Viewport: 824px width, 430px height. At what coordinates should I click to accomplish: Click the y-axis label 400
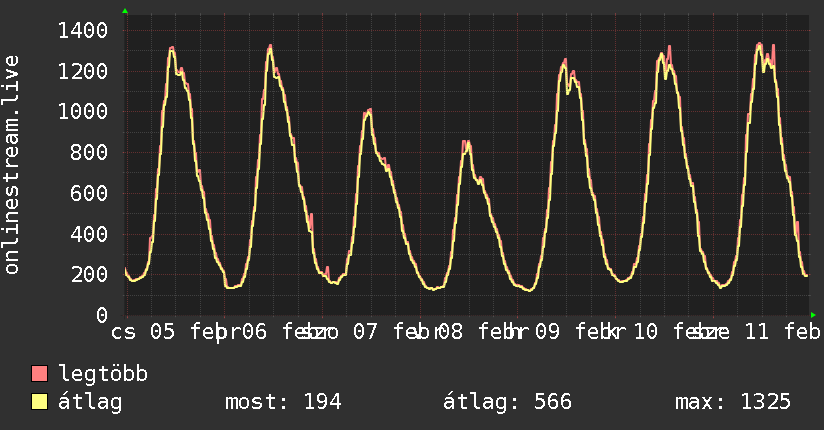coord(89,233)
